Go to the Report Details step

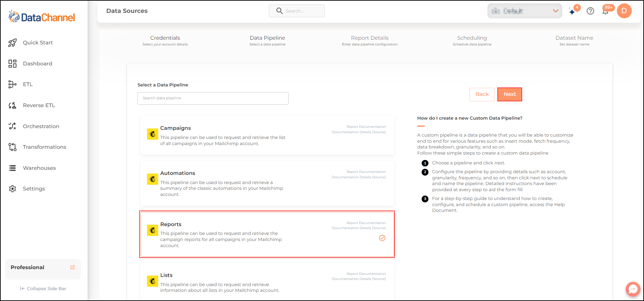click(370, 40)
